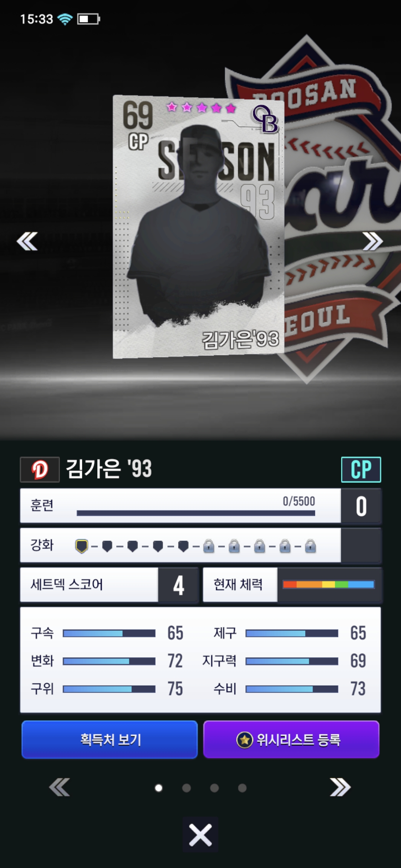Viewport: 401px width, 868px height.
Task: Tap the 김가은'93 player card image
Action: [199, 227]
